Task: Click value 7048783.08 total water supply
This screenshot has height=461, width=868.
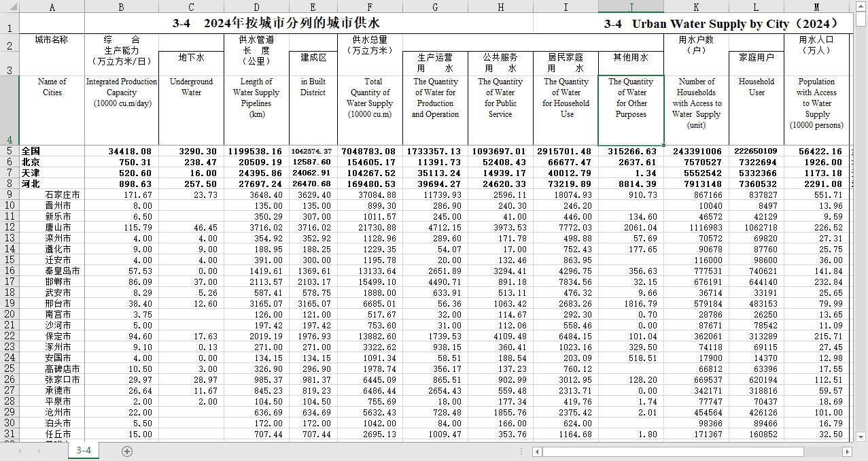Action: point(370,151)
